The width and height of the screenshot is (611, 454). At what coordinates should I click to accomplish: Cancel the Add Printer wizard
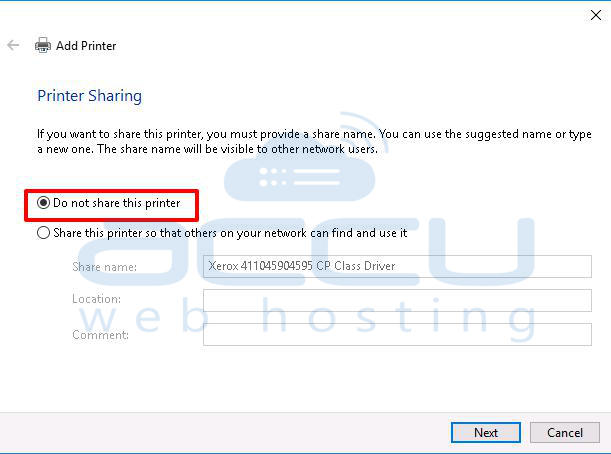click(565, 432)
